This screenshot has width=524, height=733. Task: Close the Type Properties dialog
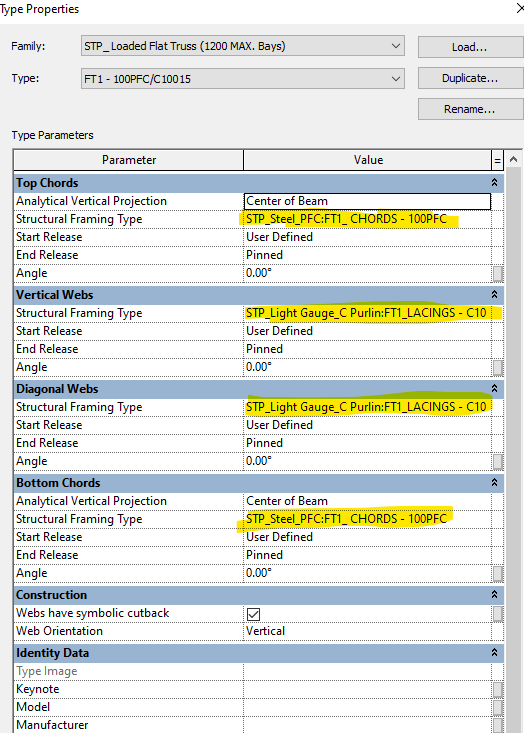(519, 8)
